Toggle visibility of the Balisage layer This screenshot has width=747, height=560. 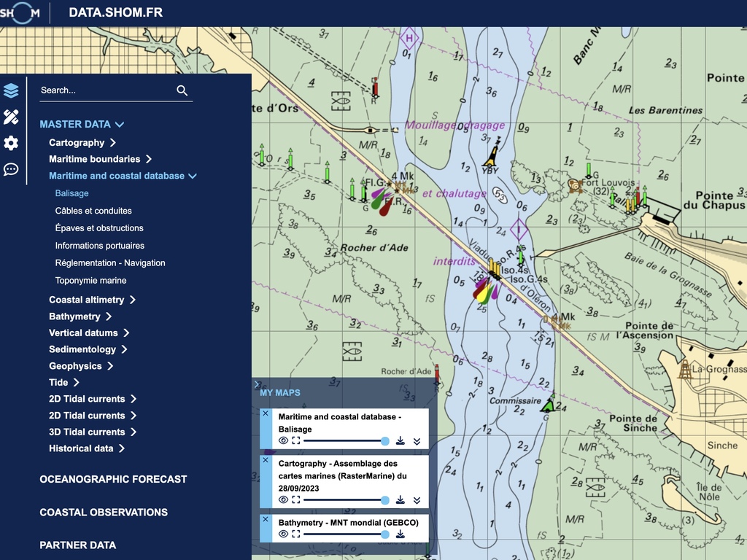point(283,440)
